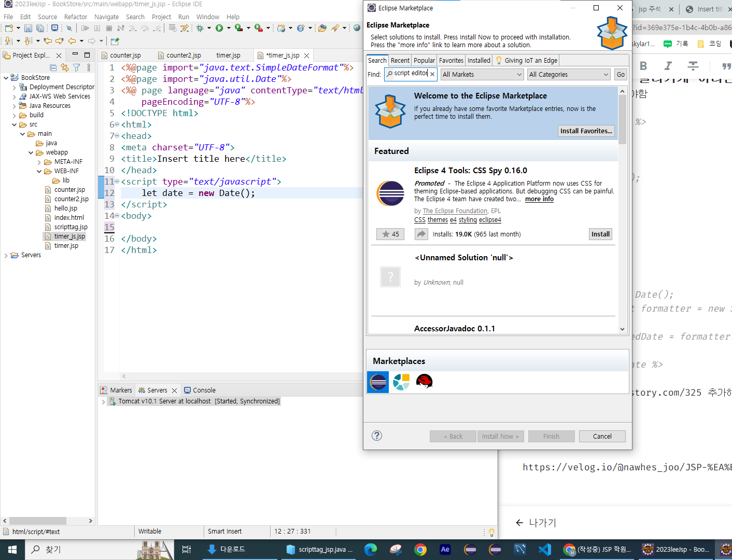Open Microsoft Edge from taskbar

[371, 550]
